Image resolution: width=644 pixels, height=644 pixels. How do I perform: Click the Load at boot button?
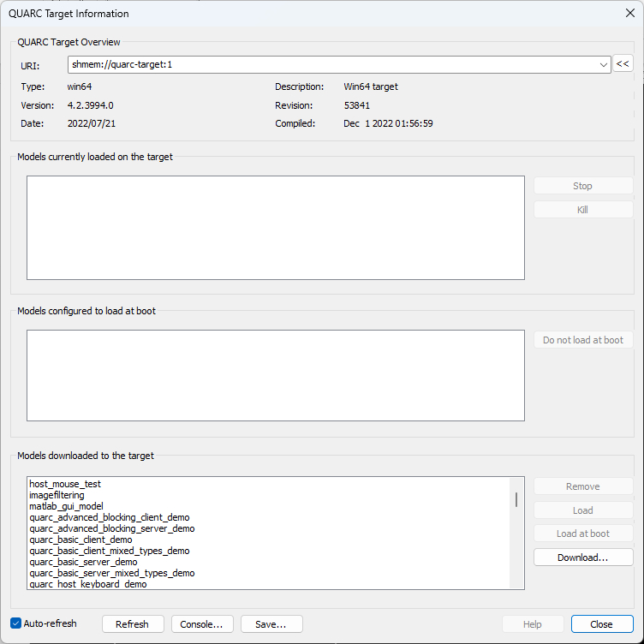[583, 534]
